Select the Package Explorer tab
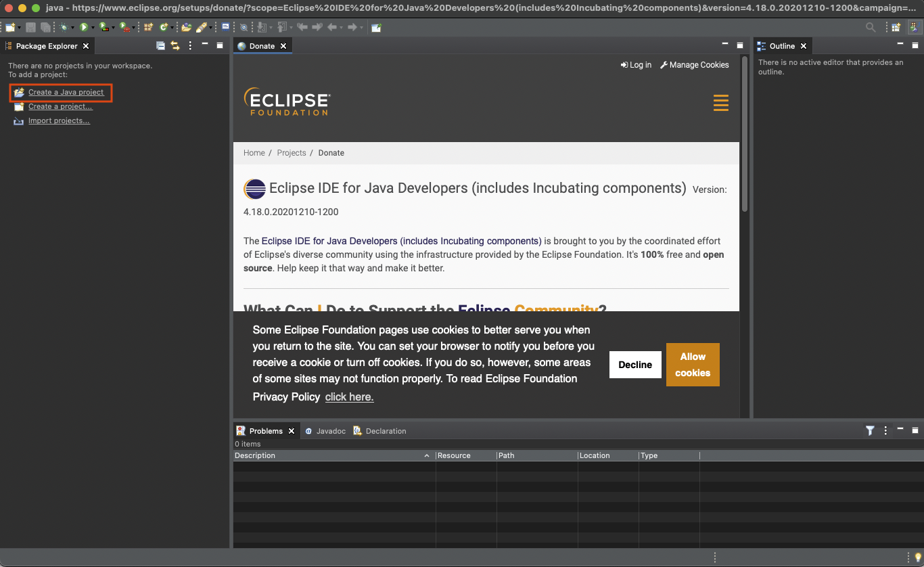This screenshot has height=567, width=924. click(46, 46)
